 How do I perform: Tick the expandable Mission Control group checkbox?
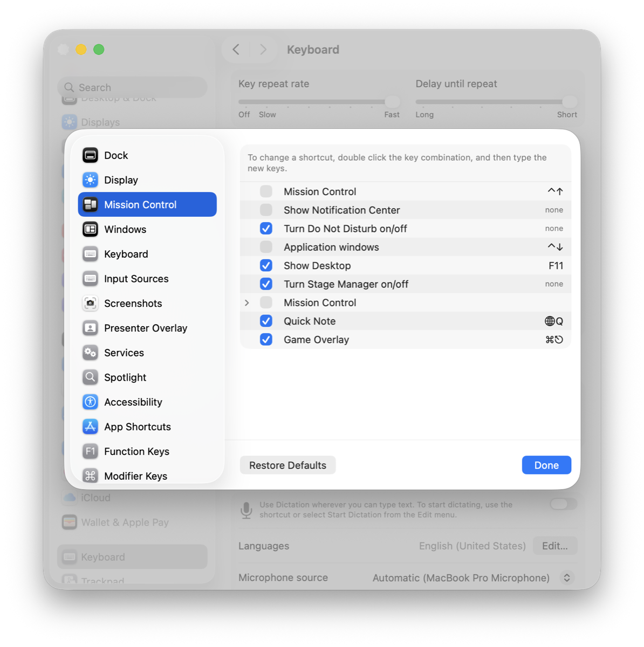266,302
